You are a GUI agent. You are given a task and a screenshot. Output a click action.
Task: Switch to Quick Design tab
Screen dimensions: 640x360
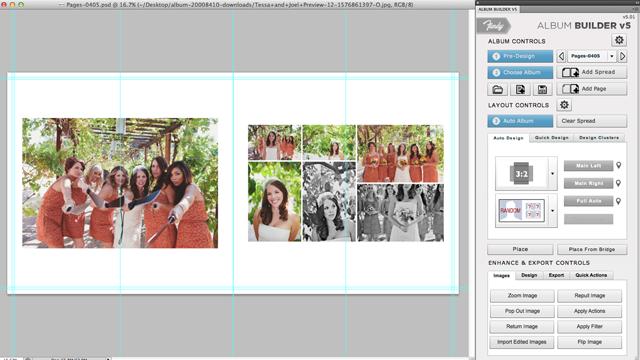[x=551, y=138]
